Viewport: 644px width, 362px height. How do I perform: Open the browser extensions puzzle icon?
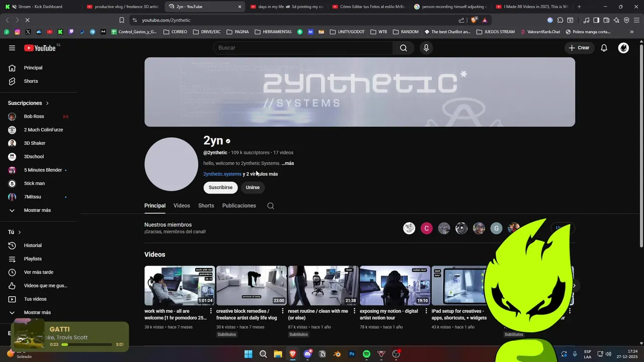click(560, 20)
